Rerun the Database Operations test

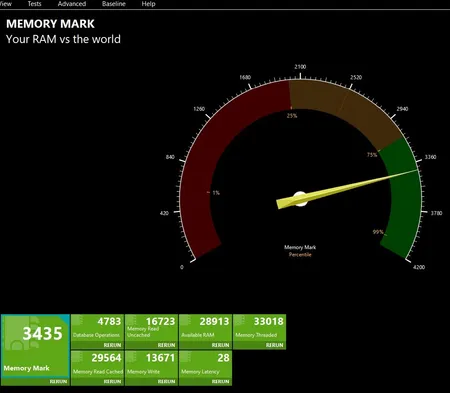(112, 345)
